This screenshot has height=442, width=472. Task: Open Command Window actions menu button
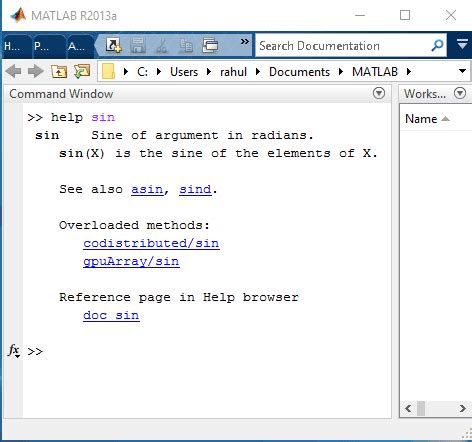click(x=379, y=93)
